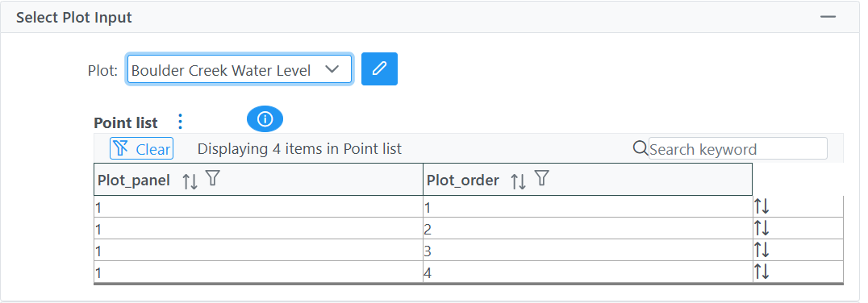Reorder row with Plot_order 3
This screenshot has height=303, width=868.
click(762, 250)
